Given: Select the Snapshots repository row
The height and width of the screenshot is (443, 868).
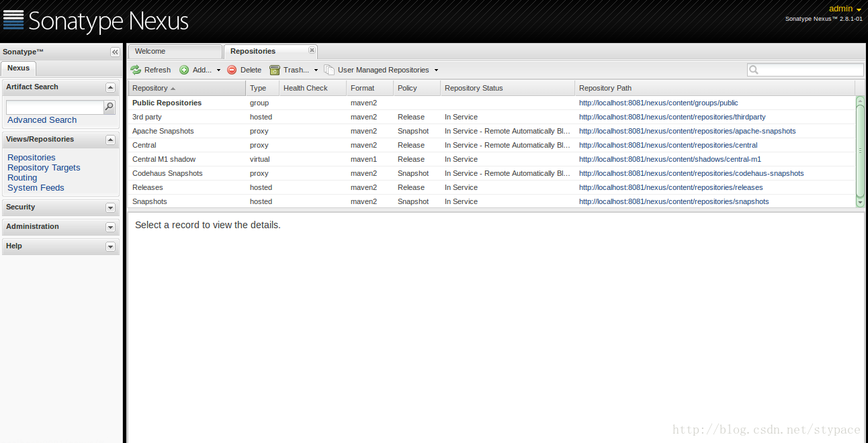Looking at the screenshot, I should [x=492, y=201].
